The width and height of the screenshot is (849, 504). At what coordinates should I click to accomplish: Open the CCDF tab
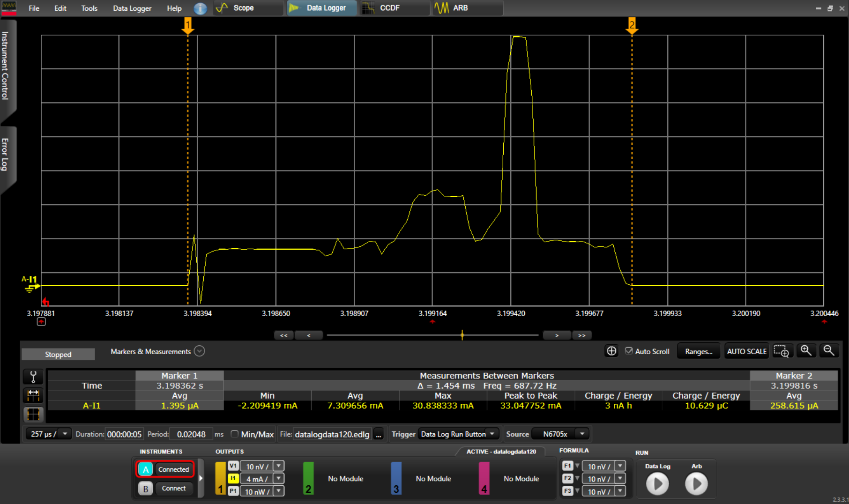click(x=395, y=8)
